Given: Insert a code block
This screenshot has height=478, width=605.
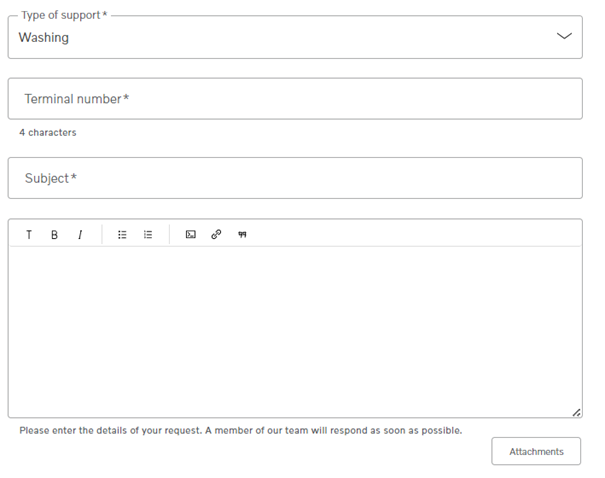Looking at the screenshot, I should (x=191, y=234).
